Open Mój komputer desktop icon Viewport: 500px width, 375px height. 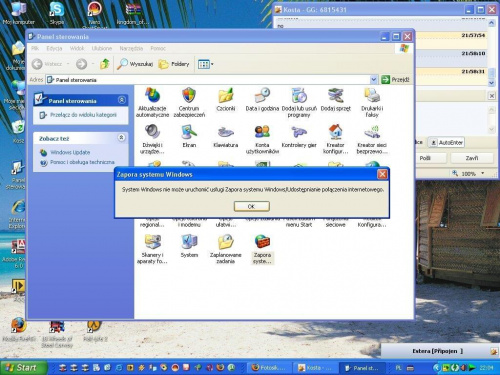[x=18, y=13]
